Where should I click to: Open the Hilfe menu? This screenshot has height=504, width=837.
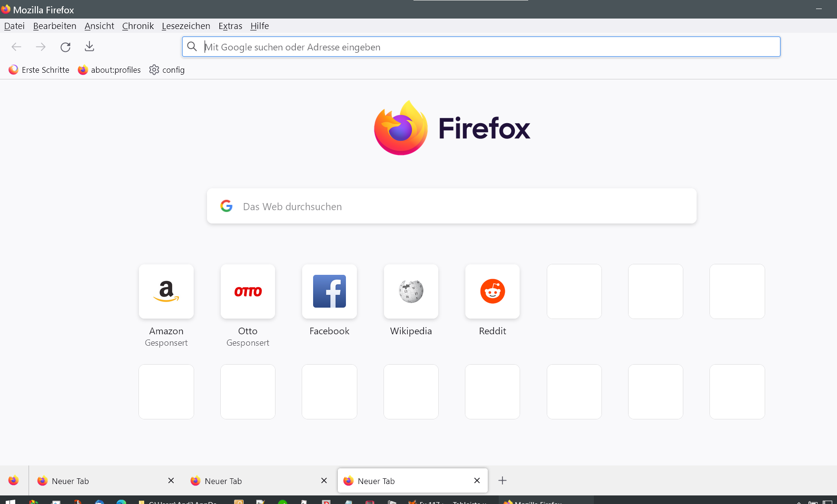(x=260, y=26)
